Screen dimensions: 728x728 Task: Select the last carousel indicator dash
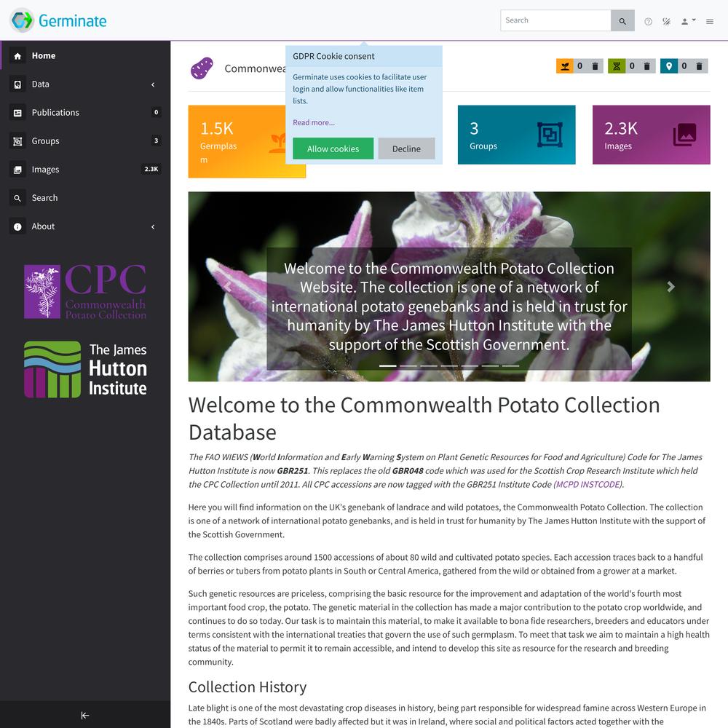pos(510,366)
